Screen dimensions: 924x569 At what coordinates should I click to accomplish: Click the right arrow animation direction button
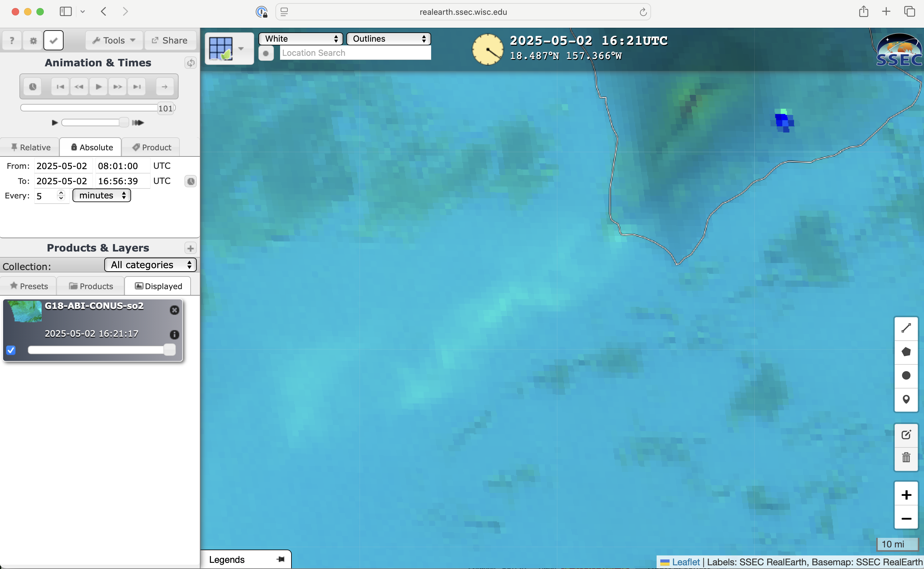165,87
